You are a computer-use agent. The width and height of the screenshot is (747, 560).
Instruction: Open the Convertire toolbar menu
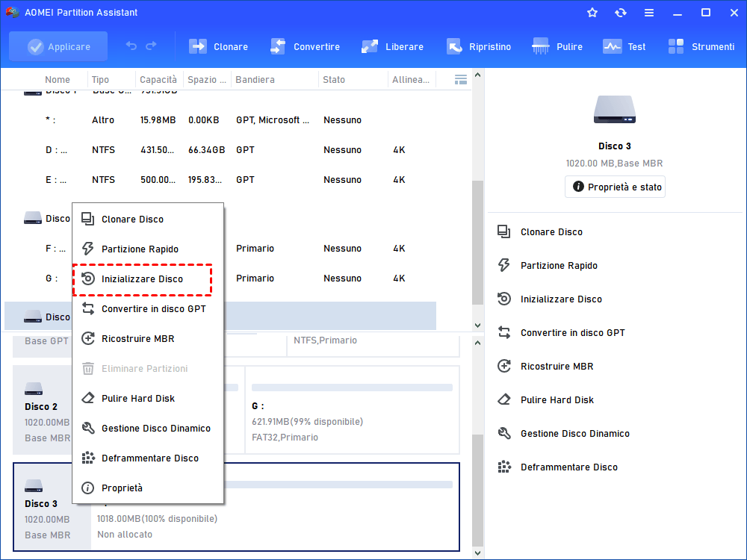coord(305,46)
